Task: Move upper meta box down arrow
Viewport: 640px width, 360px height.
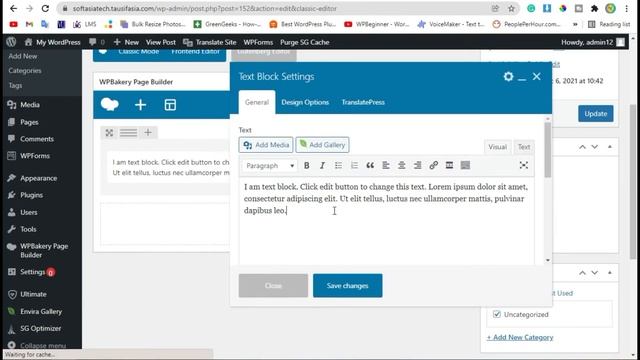Action: tap(595, 147)
